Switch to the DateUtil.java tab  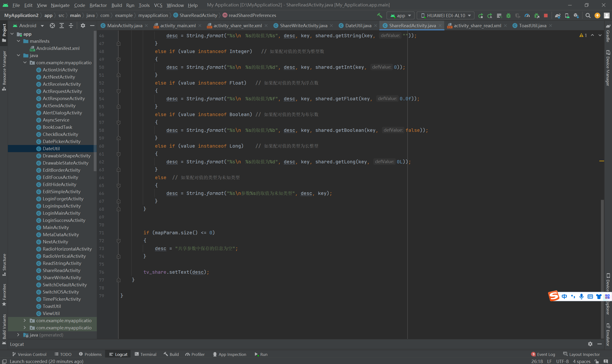[x=358, y=26]
